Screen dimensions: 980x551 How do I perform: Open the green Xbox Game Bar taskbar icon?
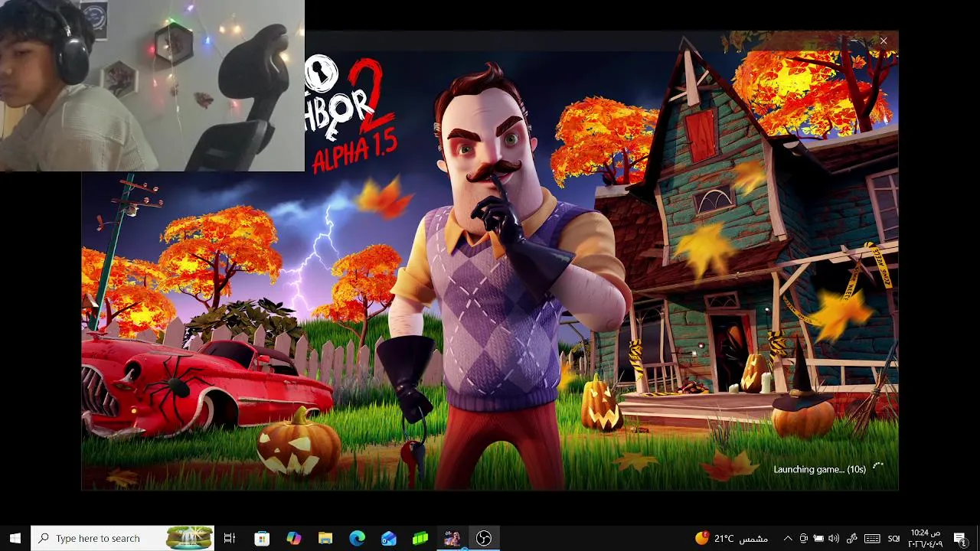coord(420,538)
